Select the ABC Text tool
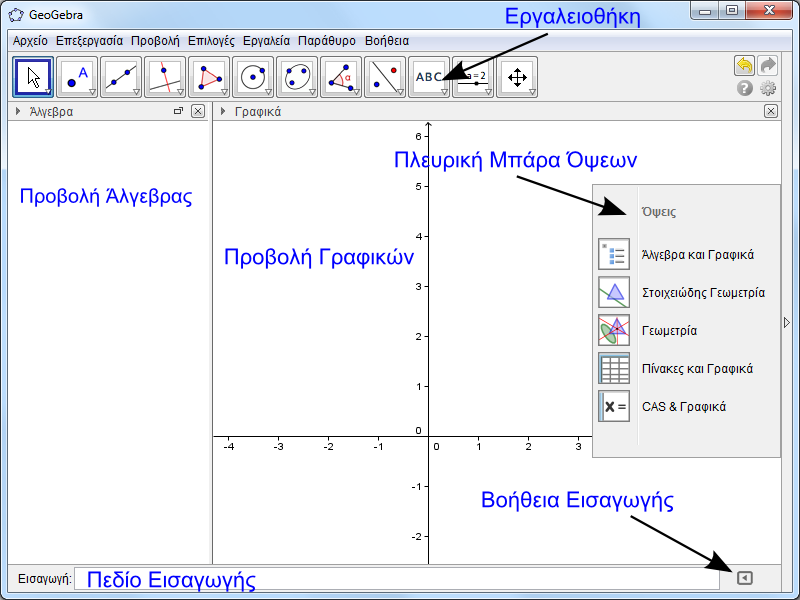The image size is (800, 600). tap(429, 78)
